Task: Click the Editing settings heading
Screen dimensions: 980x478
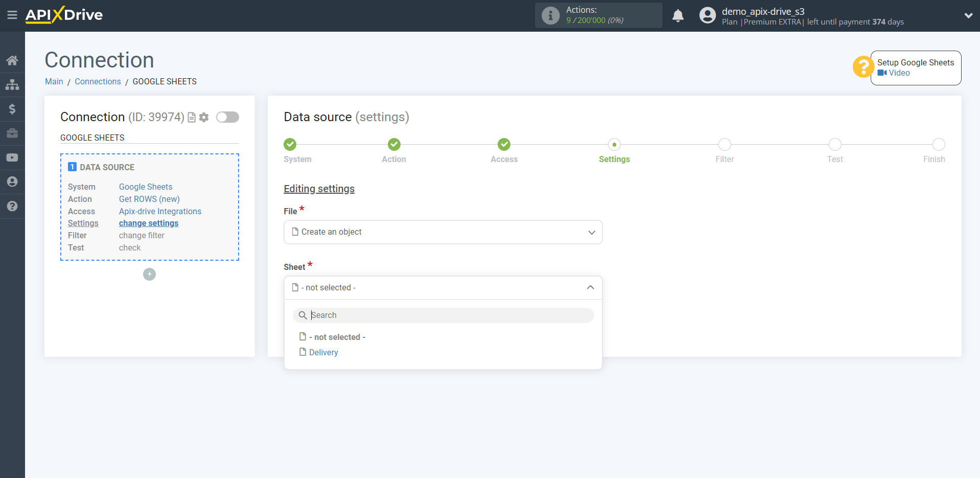Action: (319, 189)
